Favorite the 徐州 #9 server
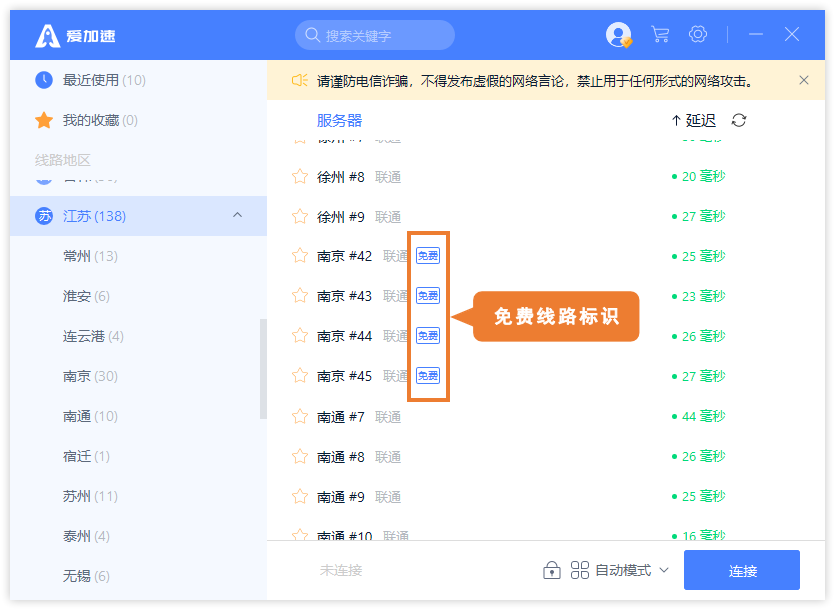The image size is (835, 610). [x=300, y=216]
